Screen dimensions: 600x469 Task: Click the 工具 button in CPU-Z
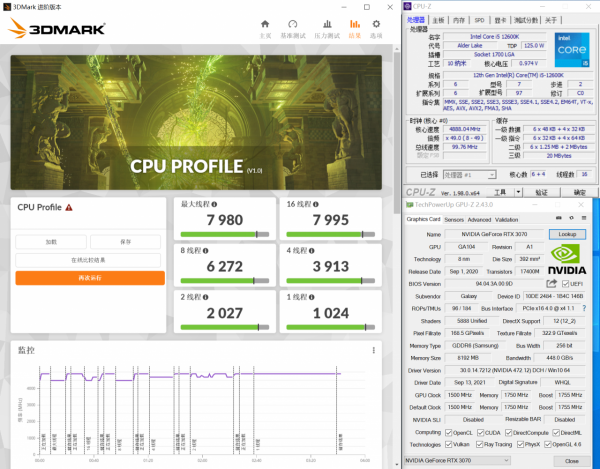pos(500,192)
